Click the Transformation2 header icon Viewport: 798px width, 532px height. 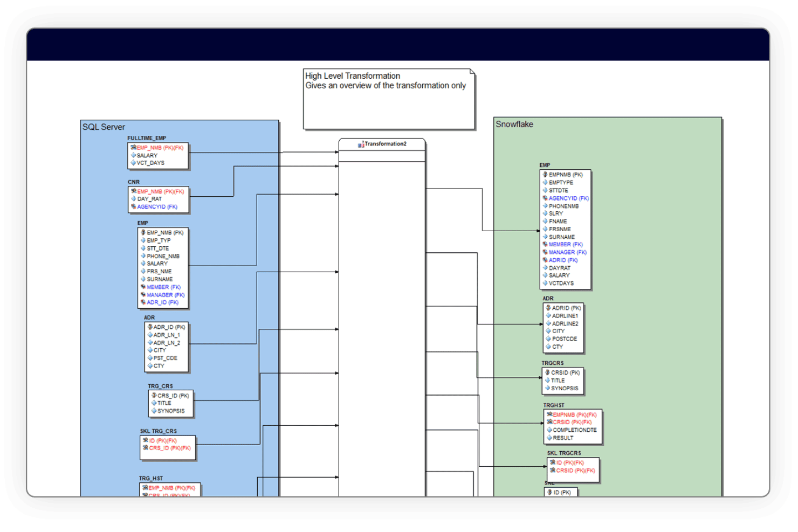[x=361, y=144]
